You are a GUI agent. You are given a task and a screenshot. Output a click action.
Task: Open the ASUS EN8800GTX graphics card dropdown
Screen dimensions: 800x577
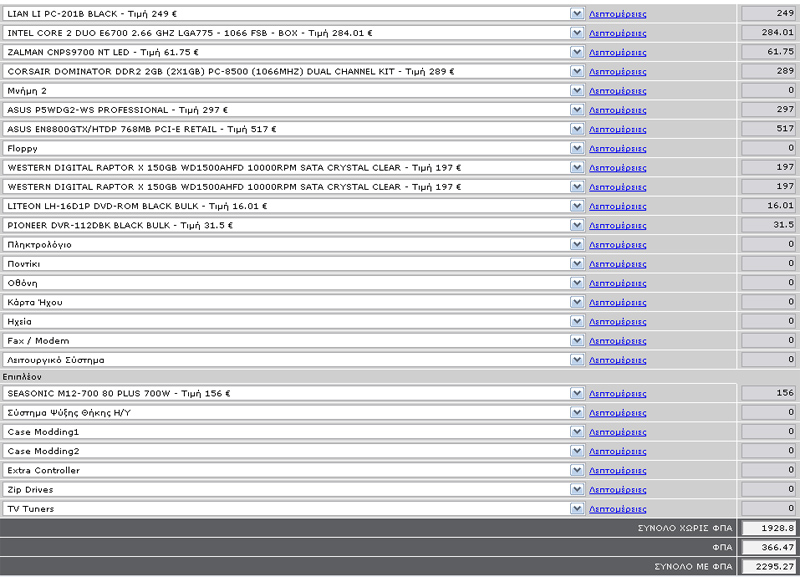[x=577, y=129]
